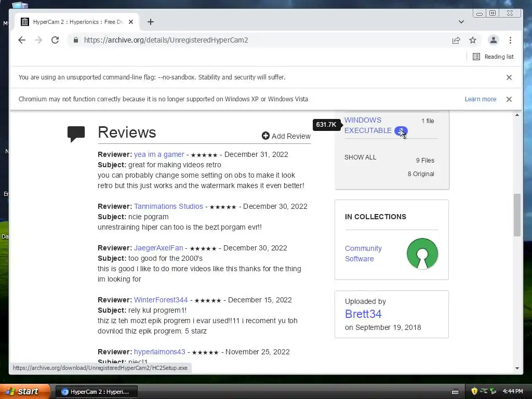Open reviewer Tannimations Studios' profile
Viewport: 532px width, 399px height.
tap(168, 206)
